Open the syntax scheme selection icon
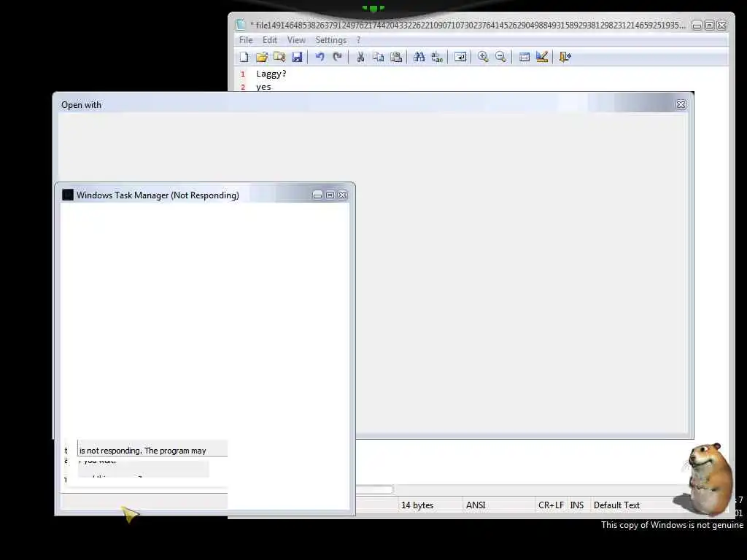This screenshot has width=747, height=560. pos(524,57)
